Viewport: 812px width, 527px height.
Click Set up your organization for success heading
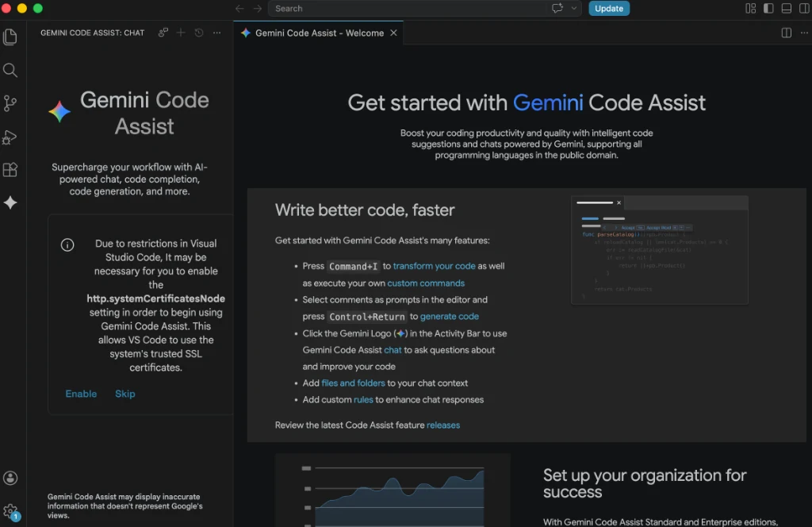[645, 483]
